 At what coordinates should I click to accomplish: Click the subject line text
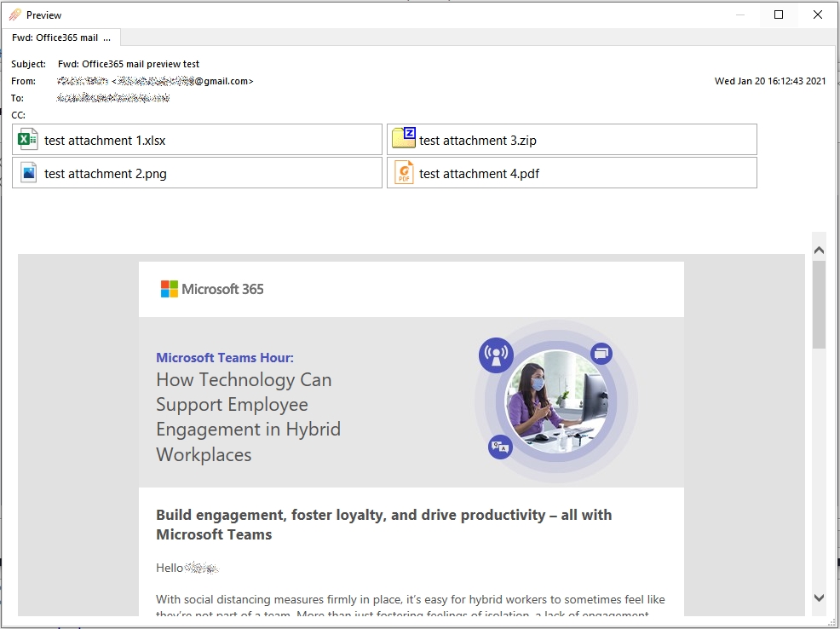pyautogui.click(x=129, y=64)
